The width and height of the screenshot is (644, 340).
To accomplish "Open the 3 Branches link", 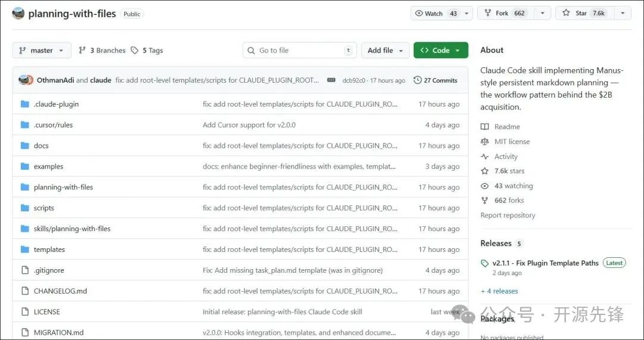I will coord(103,51).
